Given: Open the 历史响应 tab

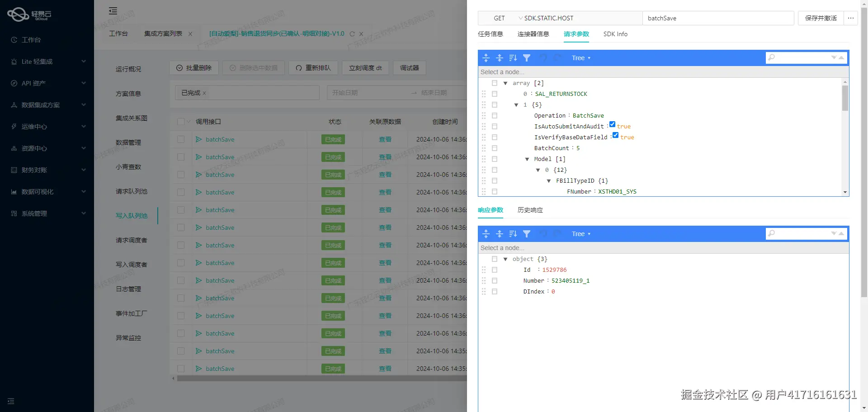Looking at the screenshot, I should pyautogui.click(x=529, y=210).
